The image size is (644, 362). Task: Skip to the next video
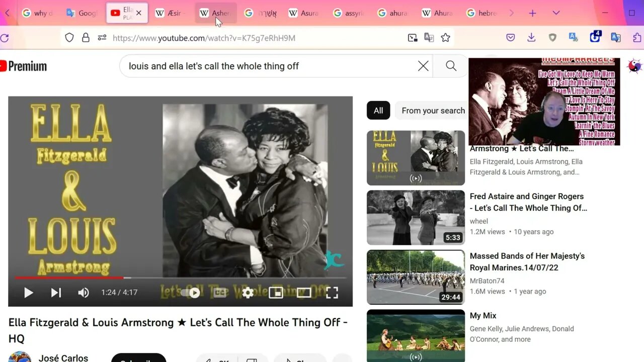(x=56, y=293)
